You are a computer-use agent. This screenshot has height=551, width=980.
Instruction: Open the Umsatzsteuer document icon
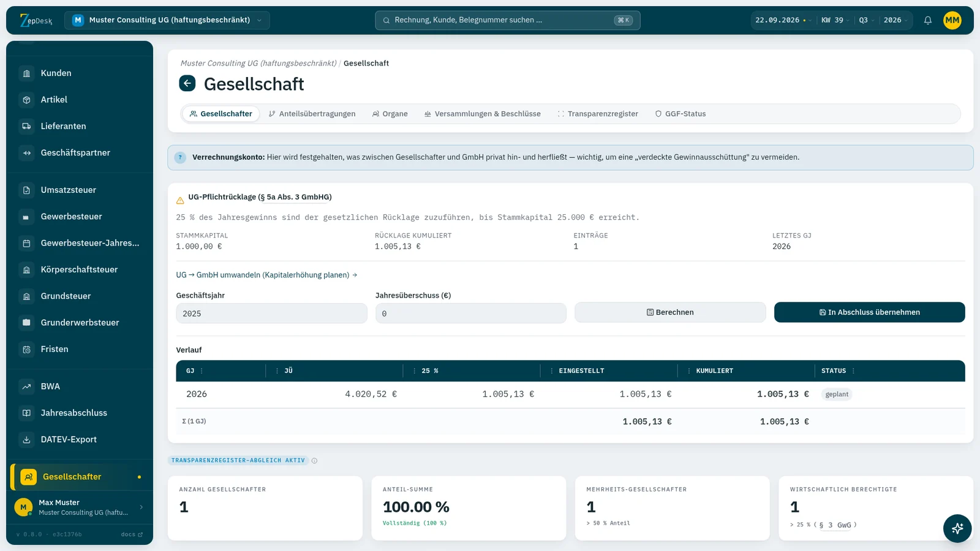coord(26,190)
